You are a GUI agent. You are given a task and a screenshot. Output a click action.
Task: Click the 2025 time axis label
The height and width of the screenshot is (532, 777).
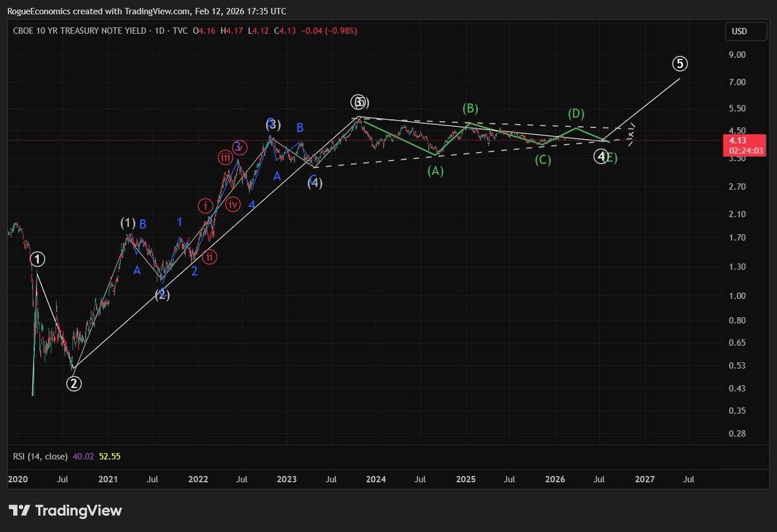click(x=466, y=480)
